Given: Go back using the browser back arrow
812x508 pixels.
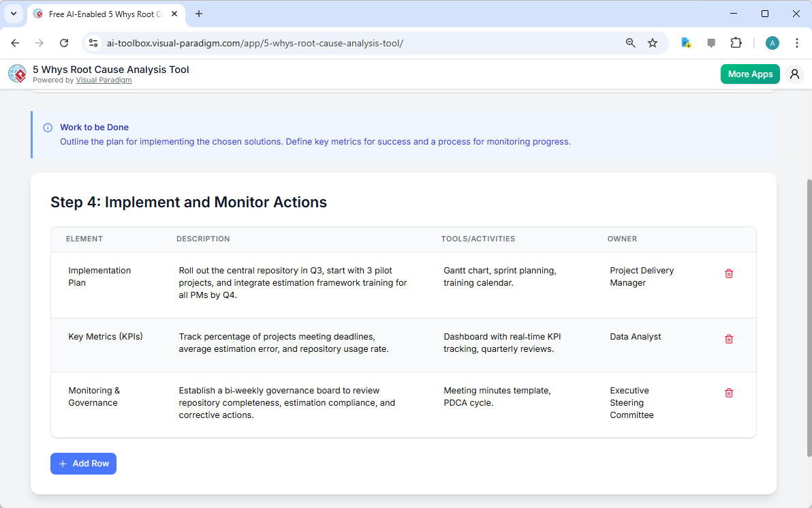Looking at the screenshot, I should (x=15, y=42).
